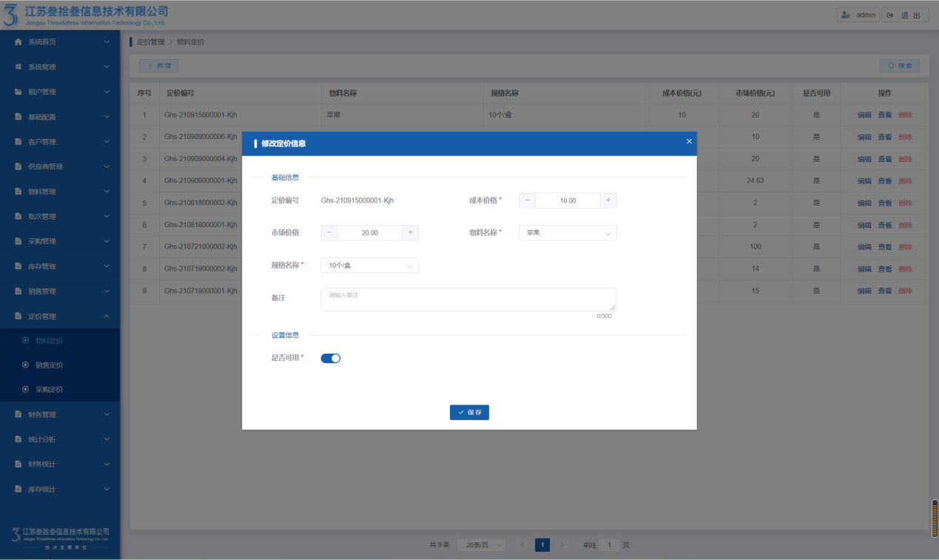Click the home icon beside 系统首页
The width and height of the screenshot is (939, 560).
[18, 42]
